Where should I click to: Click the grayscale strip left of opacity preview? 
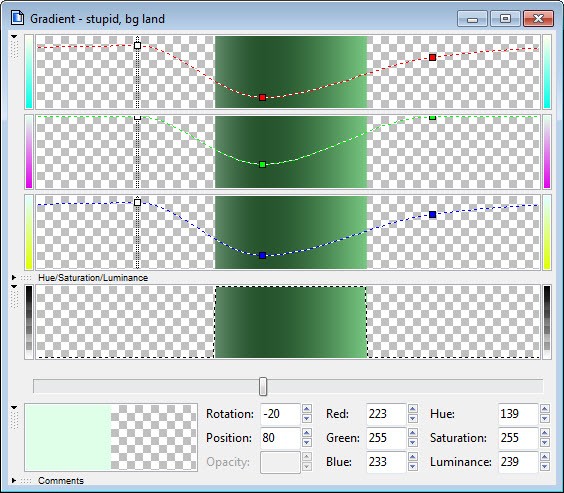29,322
